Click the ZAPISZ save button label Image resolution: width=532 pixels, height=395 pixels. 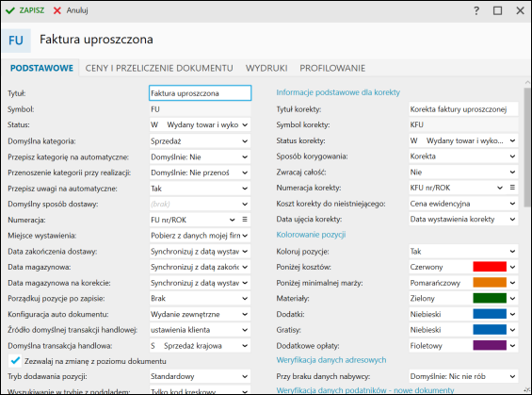pyautogui.click(x=32, y=10)
